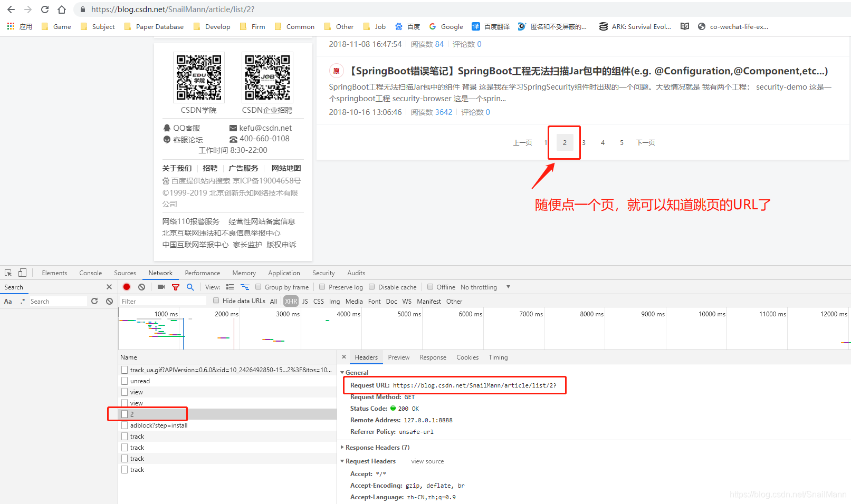Image resolution: width=851 pixels, height=504 pixels.
Task: Open the co-wechat-life-ex... GitHub bookmark
Action: pyautogui.click(x=733, y=26)
